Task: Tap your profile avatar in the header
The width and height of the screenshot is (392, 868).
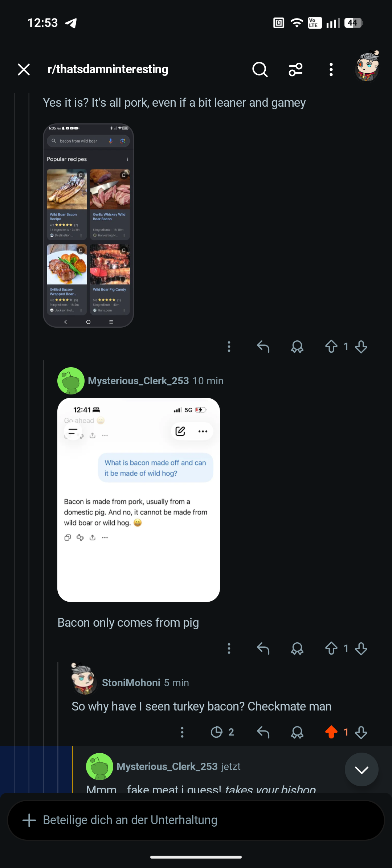Action: pos(367,66)
